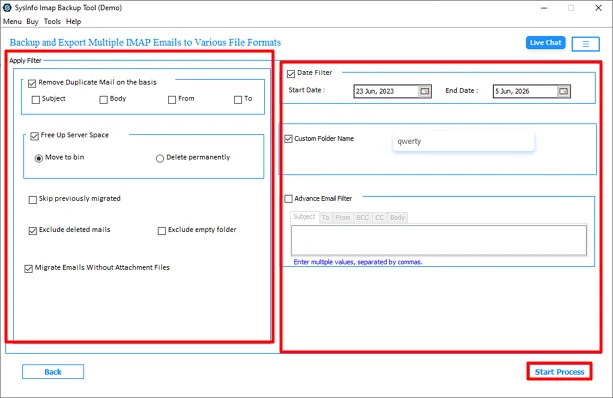Switch to the Subject filter tab
613x398 pixels.
(304, 217)
